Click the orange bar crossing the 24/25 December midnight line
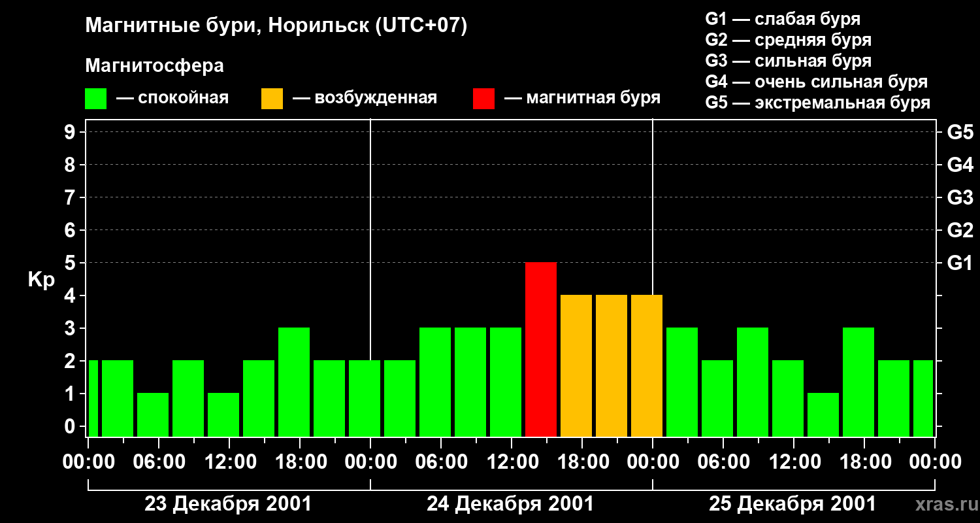Image resolution: width=980 pixels, height=523 pixels. 647,365
